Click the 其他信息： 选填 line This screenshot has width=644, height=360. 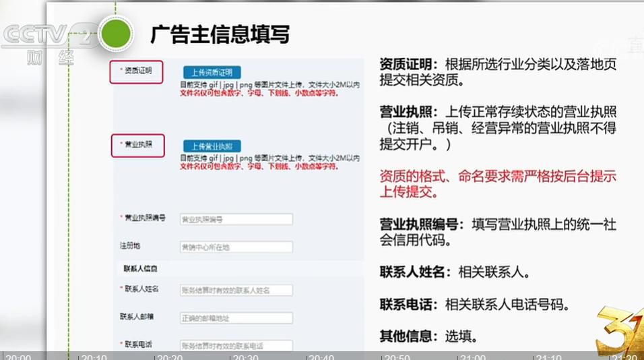[x=429, y=336]
